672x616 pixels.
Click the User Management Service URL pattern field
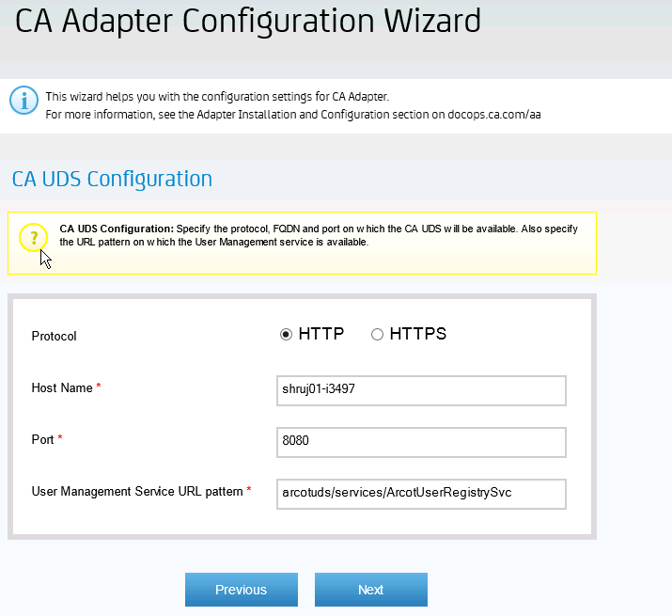click(x=421, y=494)
